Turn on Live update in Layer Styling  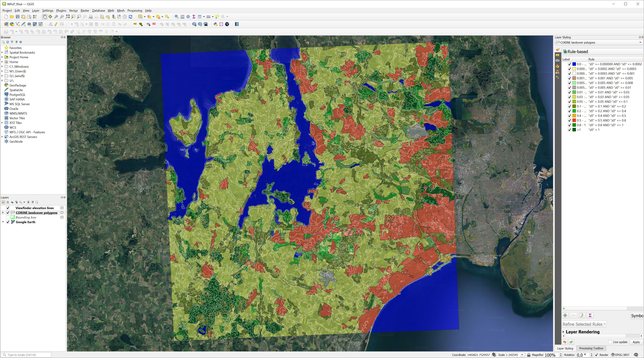[x=610, y=342]
